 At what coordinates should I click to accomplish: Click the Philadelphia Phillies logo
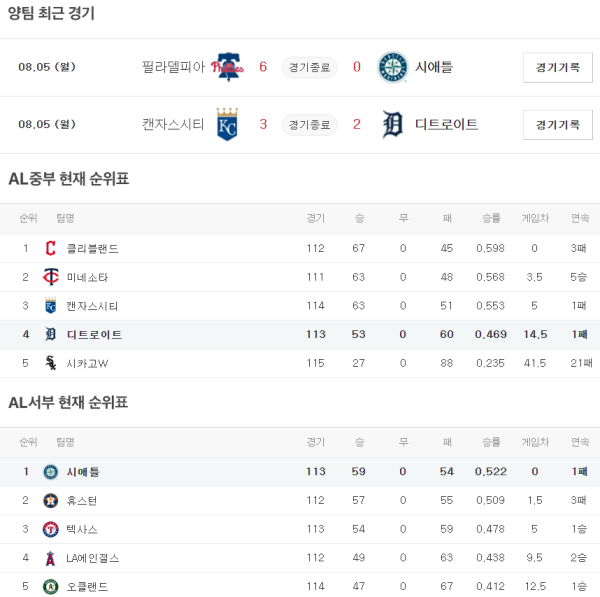click(230, 67)
